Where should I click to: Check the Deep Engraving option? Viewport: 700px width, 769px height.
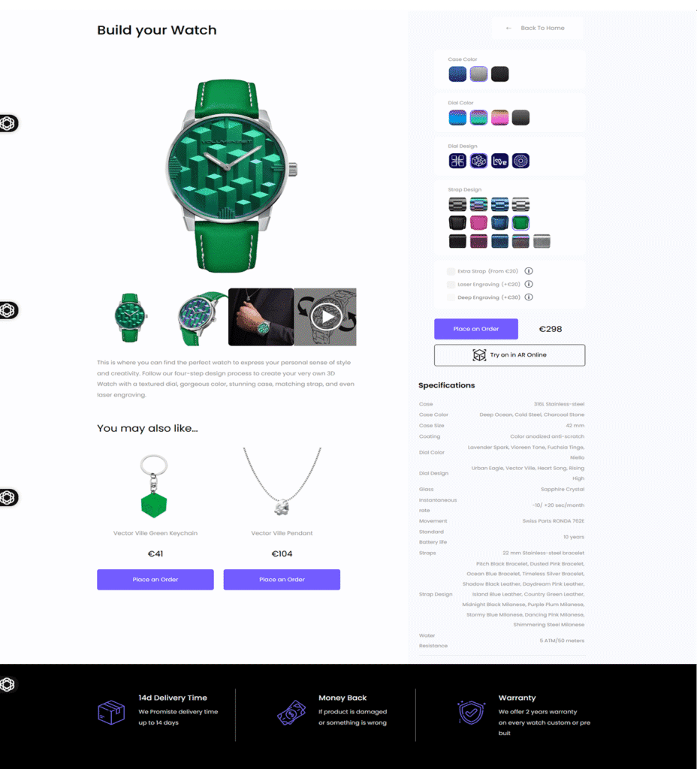pos(451,297)
